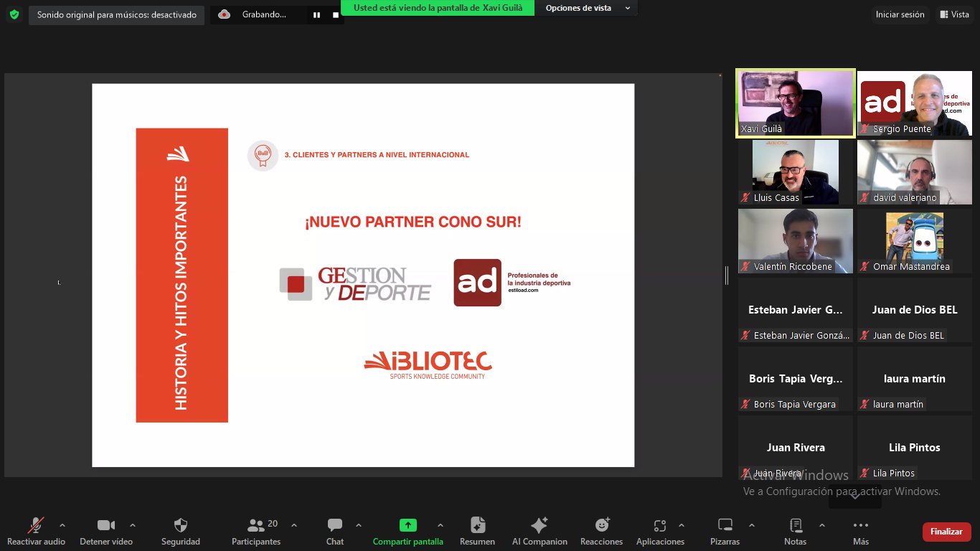Open AI Companion
Image resolution: width=980 pixels, height=551 pixels.
540,532
